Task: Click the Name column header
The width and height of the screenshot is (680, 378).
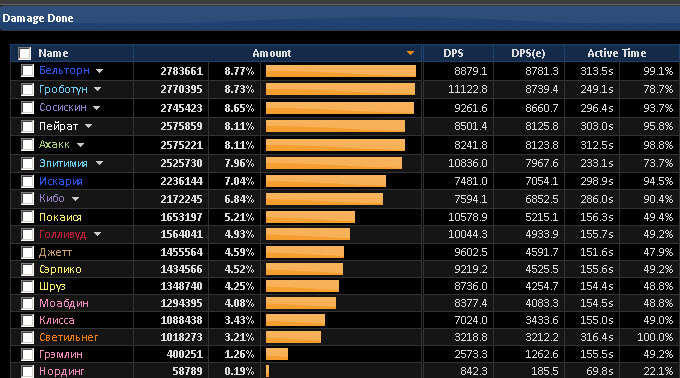Action: 53,53
